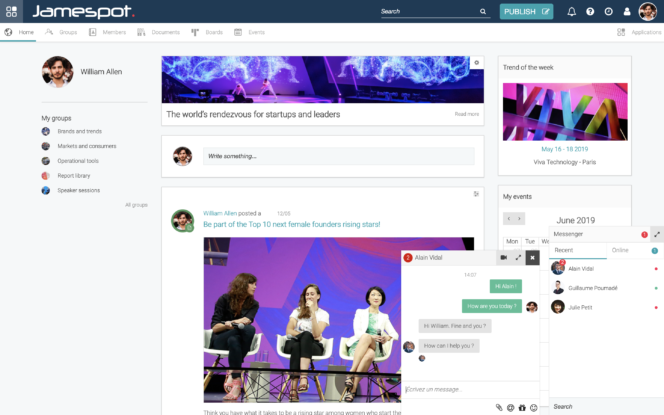Open the notifications bell
Screen dimensions: 664x415
point(572,12)
